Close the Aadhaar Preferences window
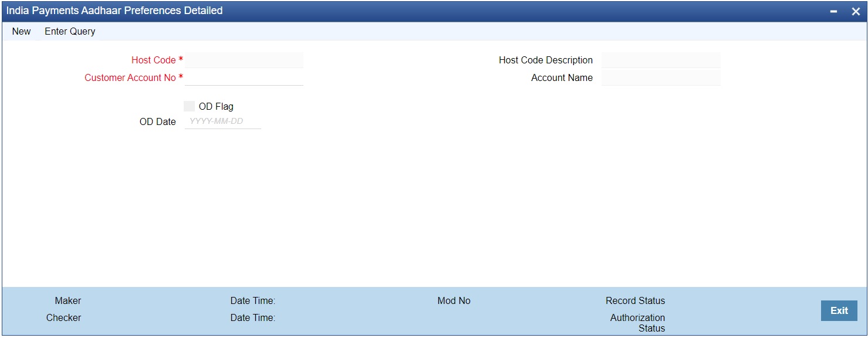This screenshot has width=868, height=338. point(856,11)
